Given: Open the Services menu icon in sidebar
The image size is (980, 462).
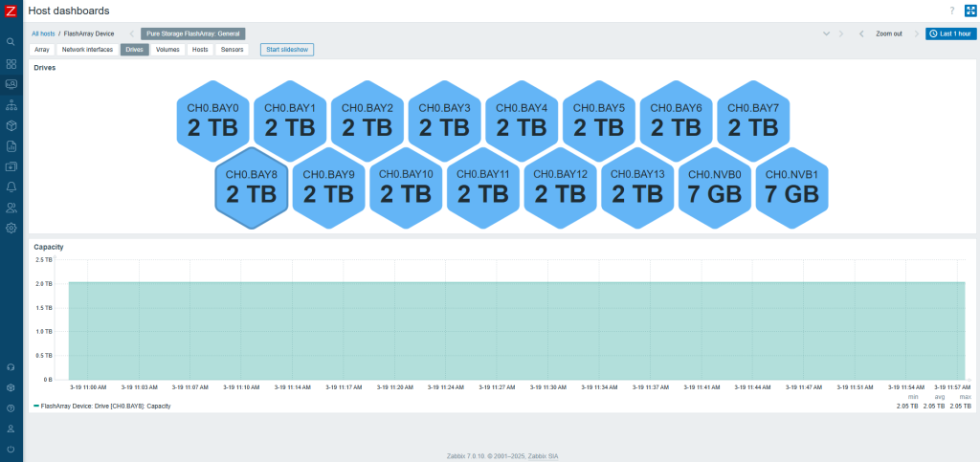Looking at the screenshot, I should tap(11, 104).
